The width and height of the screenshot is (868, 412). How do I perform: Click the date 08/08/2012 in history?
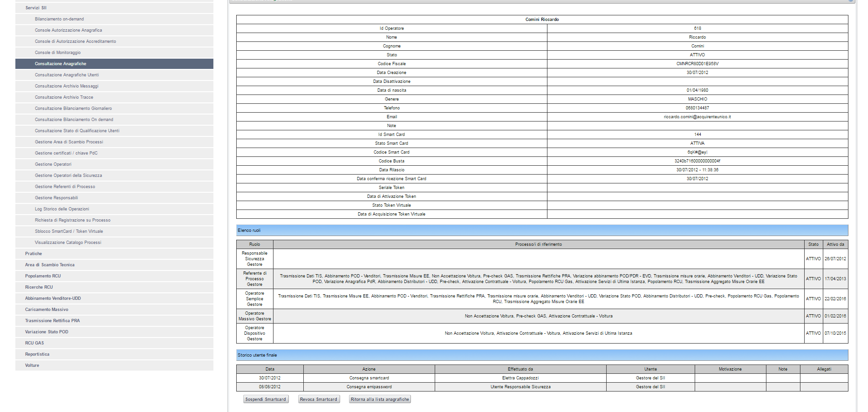coord(270,387)
